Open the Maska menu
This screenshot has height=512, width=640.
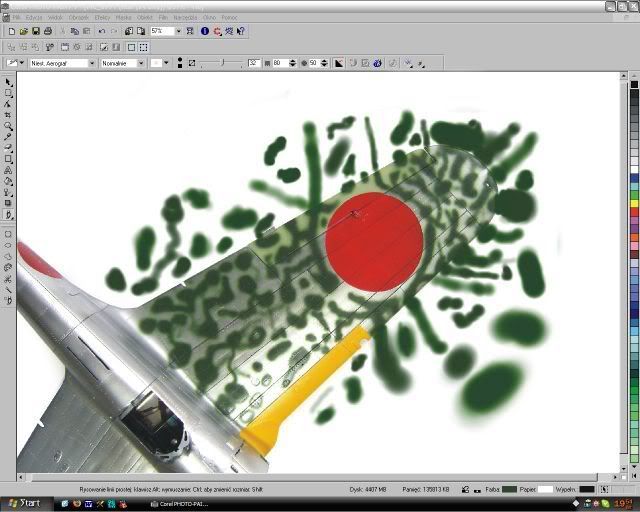pos(123,18)
